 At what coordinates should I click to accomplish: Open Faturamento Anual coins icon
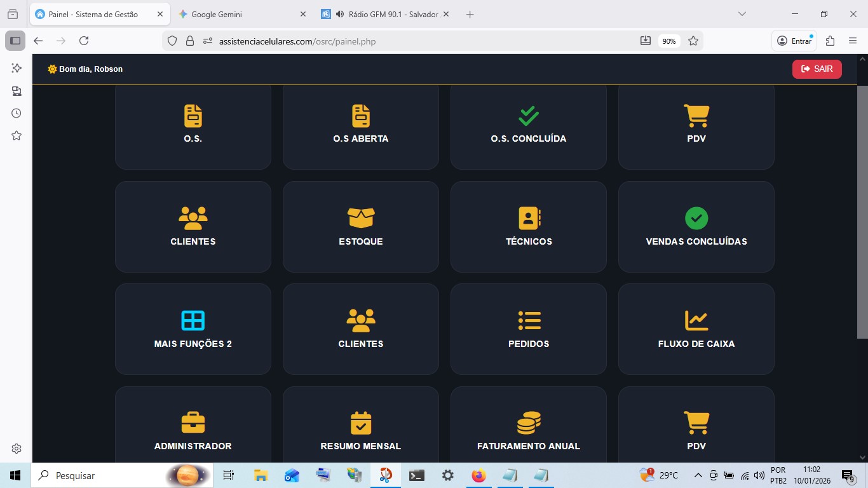click(529, 423)
